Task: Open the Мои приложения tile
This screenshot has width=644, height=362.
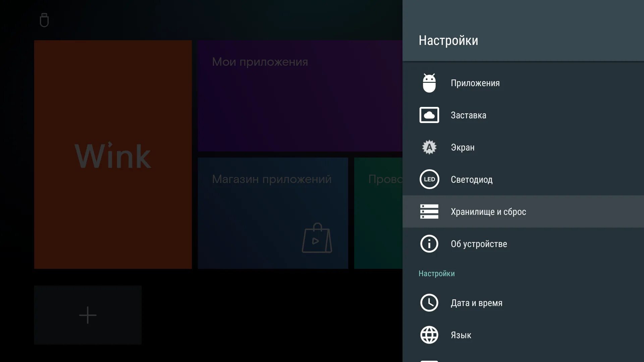Action: coord(300,96)
